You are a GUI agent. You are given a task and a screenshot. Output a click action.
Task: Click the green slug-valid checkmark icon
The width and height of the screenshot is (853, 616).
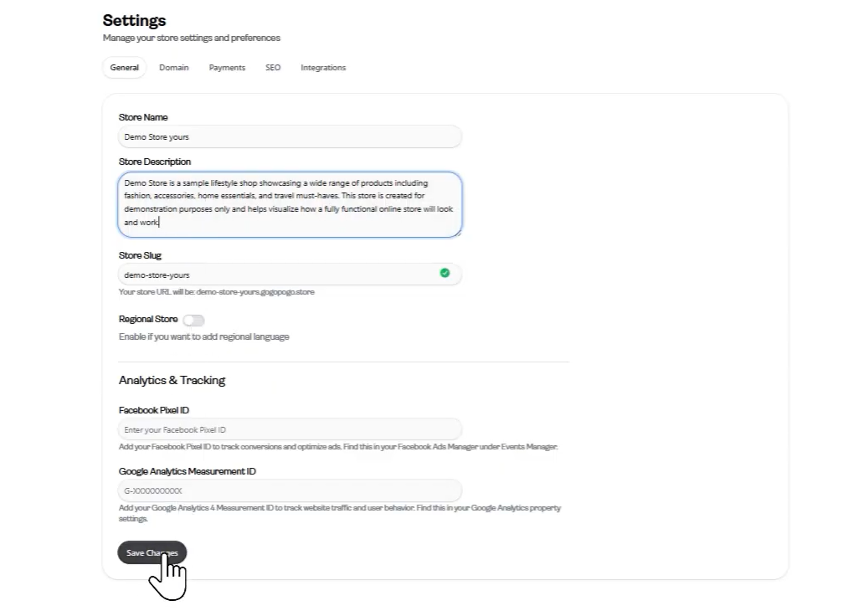pos(444,273)
